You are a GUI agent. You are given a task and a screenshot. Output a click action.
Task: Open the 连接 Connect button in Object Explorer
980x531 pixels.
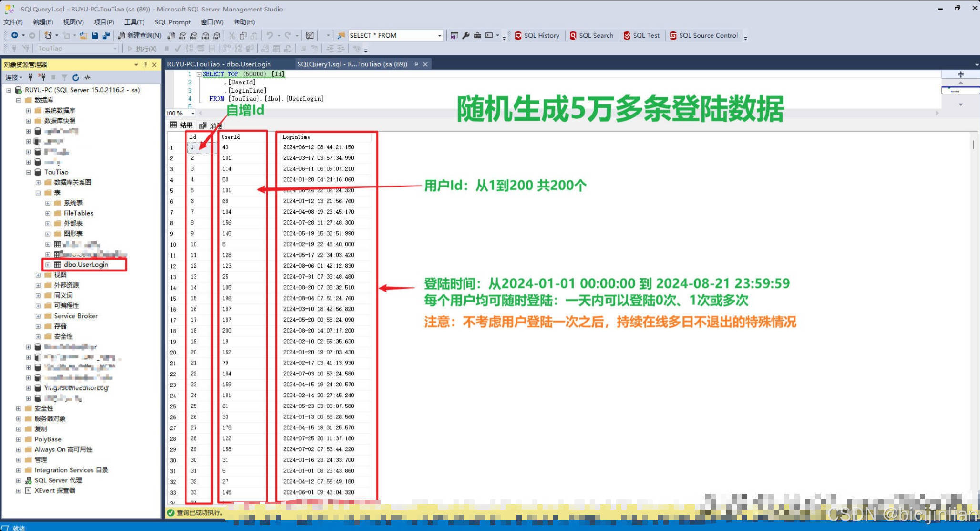click(x=13, y=77)
